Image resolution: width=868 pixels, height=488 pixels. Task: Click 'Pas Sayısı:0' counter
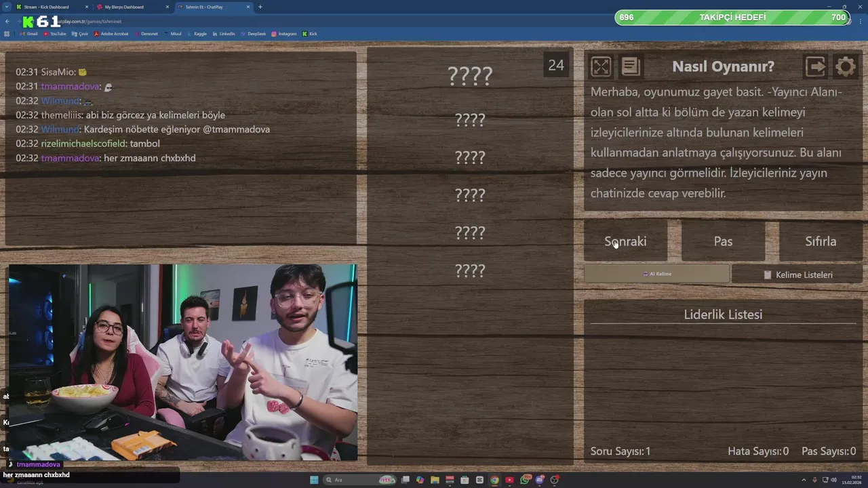click(829, 451)
